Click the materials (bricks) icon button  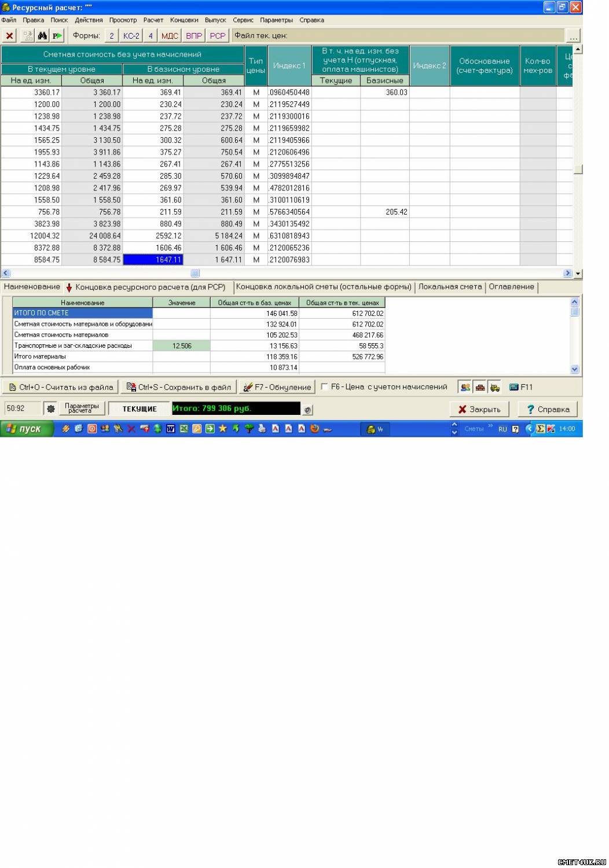point(480,387)
